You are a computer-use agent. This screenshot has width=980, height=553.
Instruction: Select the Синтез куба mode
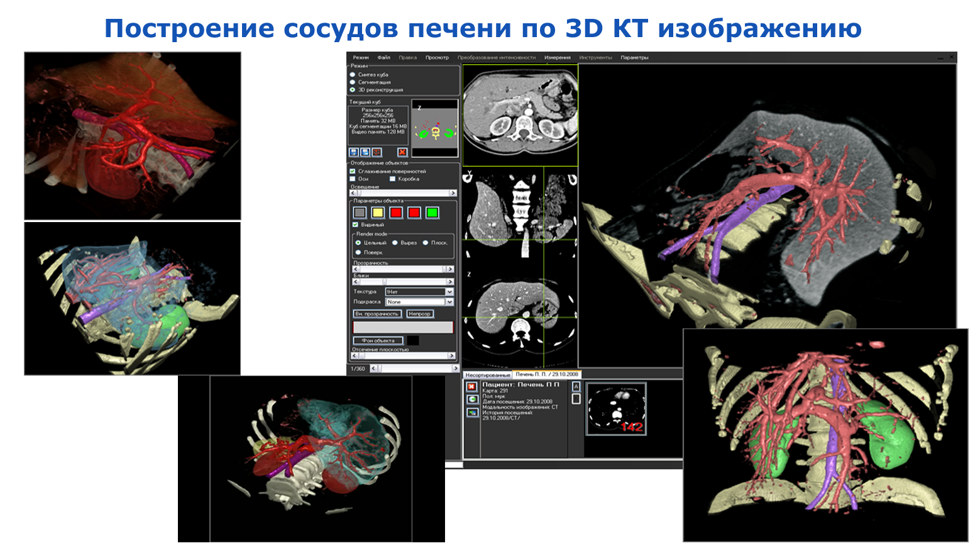tap(353, 75)
